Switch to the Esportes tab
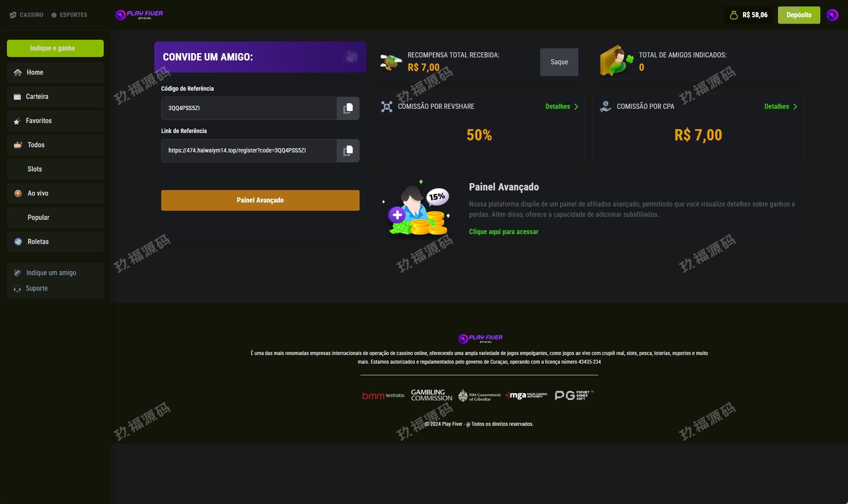The height and width of the screenshot is (504, 848). click(x=69, y=15)
